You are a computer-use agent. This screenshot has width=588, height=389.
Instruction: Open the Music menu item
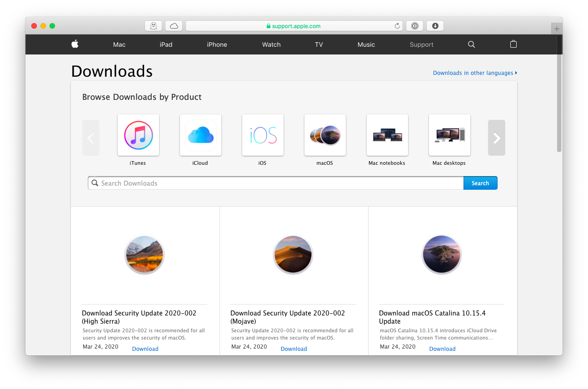point(366,44)
